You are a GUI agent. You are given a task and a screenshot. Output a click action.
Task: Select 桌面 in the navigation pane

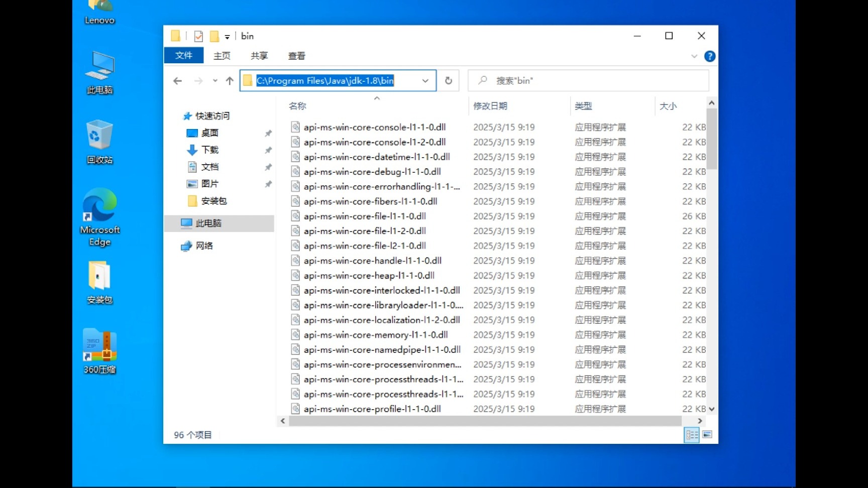click(202, 133)
